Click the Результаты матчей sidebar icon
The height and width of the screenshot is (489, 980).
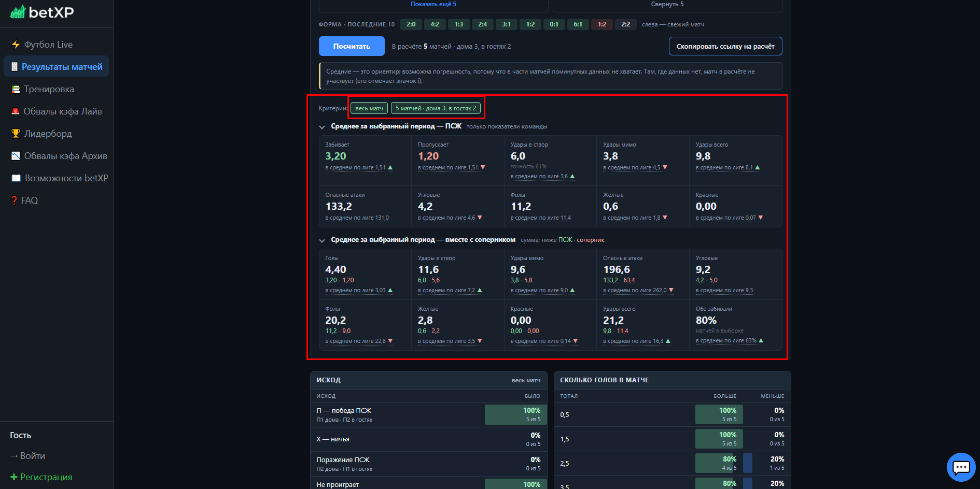(15, 67)
